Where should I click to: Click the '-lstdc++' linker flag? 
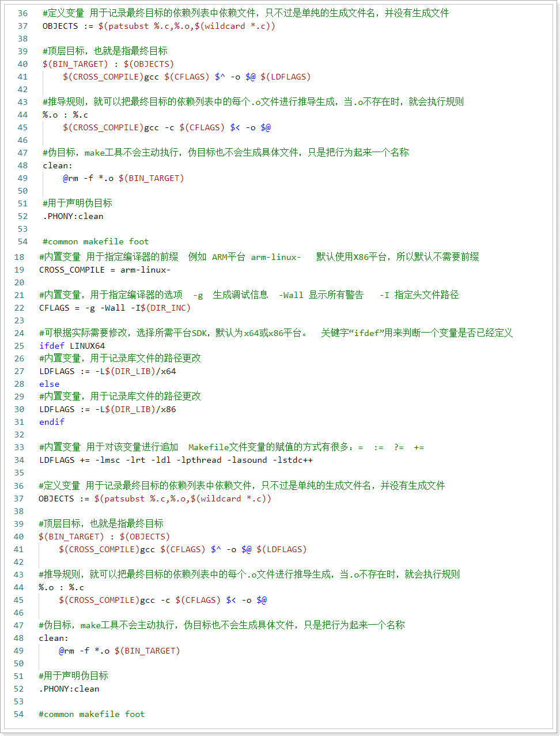(293, 460)
